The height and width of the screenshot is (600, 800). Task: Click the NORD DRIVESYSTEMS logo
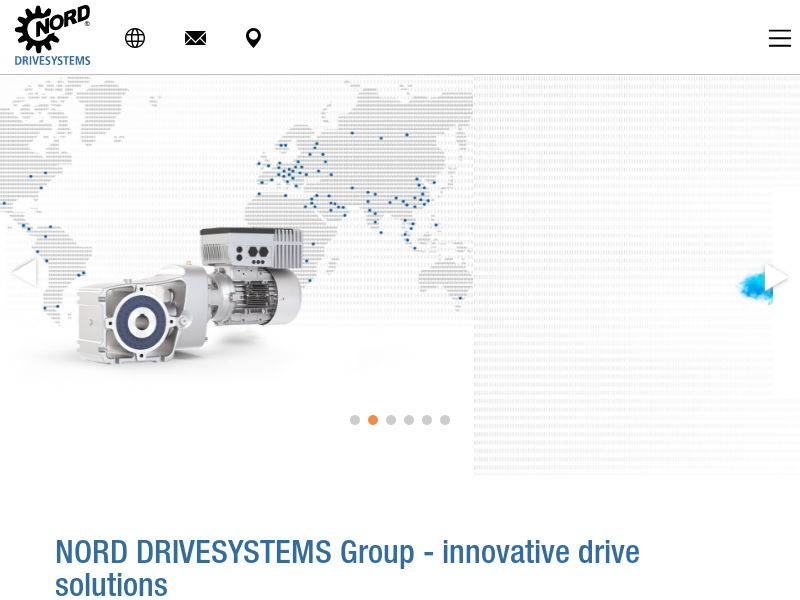53,36
